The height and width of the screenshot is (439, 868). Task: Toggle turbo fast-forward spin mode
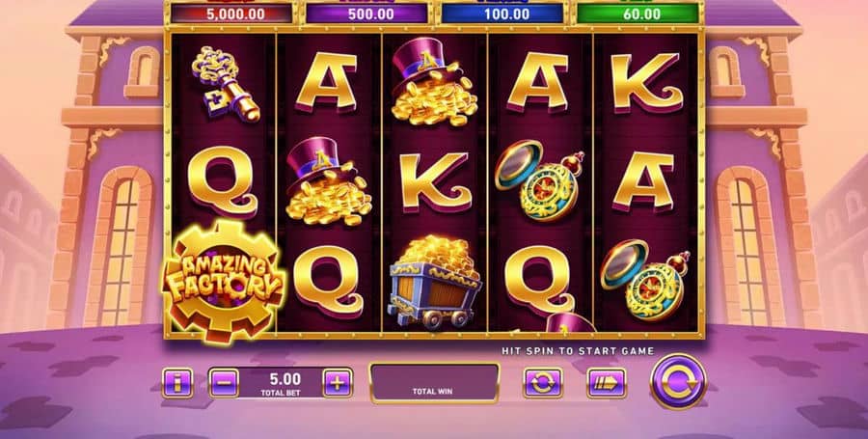coord(607,382)
